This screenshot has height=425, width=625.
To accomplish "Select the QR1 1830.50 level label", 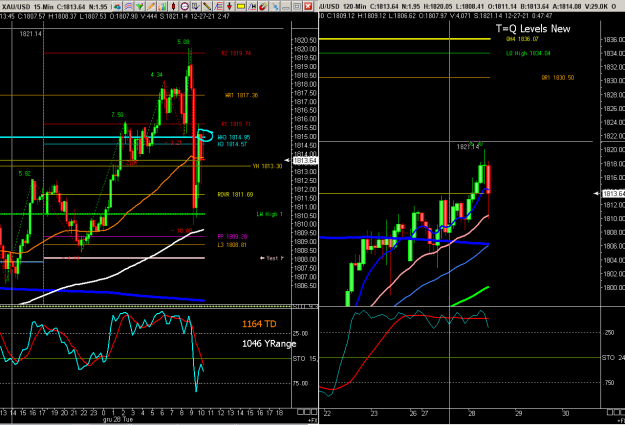I will pos(558,78).
